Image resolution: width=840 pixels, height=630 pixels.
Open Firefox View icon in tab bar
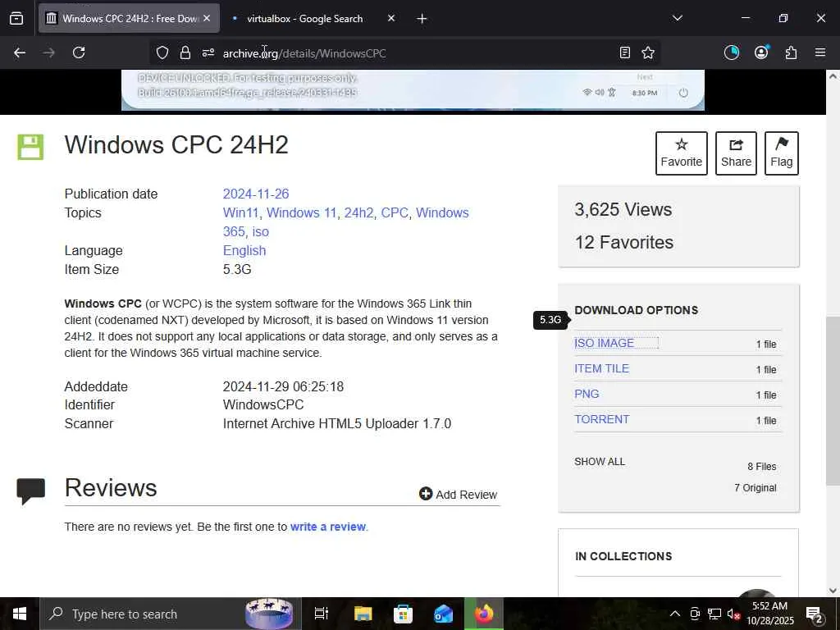click(x=16, y=18)
